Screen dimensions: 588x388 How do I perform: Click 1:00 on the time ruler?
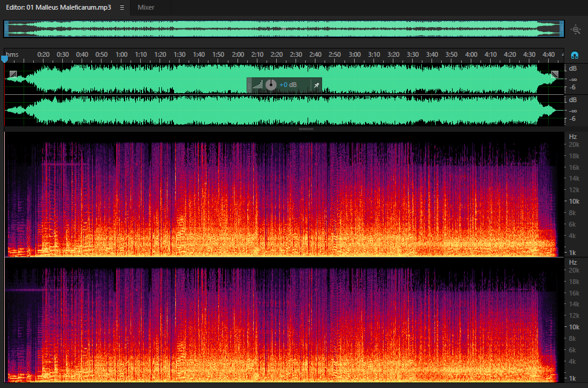tap(121, 54)
